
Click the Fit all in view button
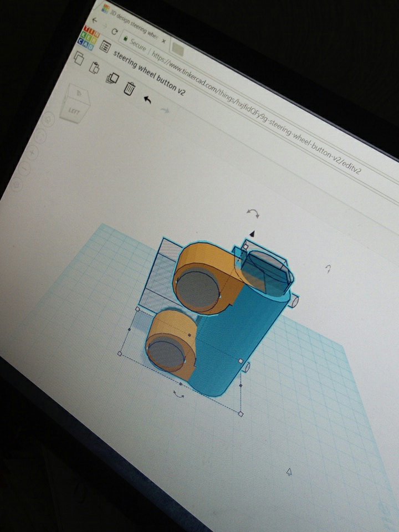(x=41, y=136)
